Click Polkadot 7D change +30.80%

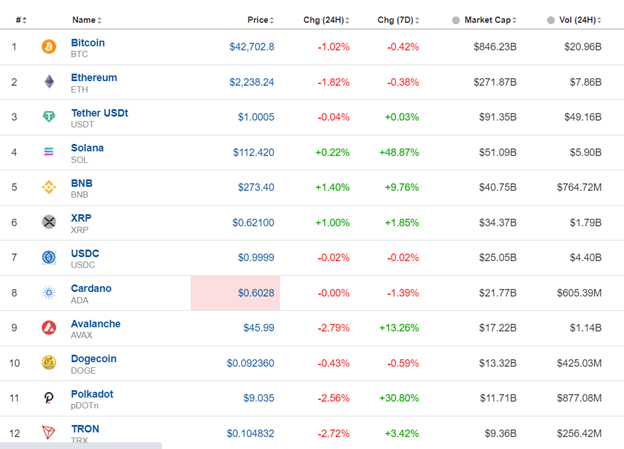[x=399, y=398]
